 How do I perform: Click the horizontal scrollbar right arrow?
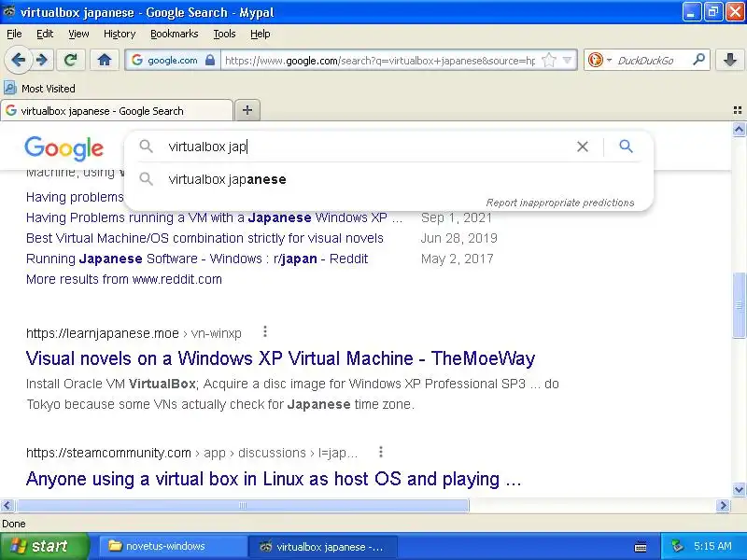(x=723, y=505)
